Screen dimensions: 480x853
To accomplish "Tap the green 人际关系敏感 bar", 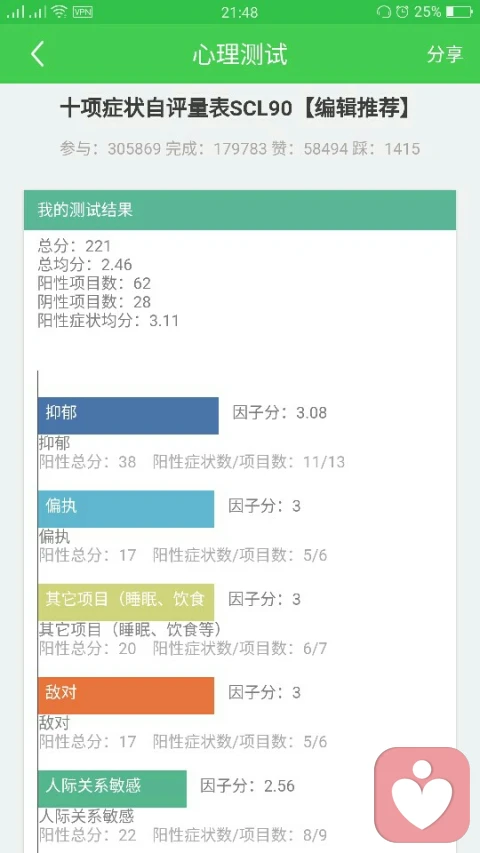I will pos(112,788).
